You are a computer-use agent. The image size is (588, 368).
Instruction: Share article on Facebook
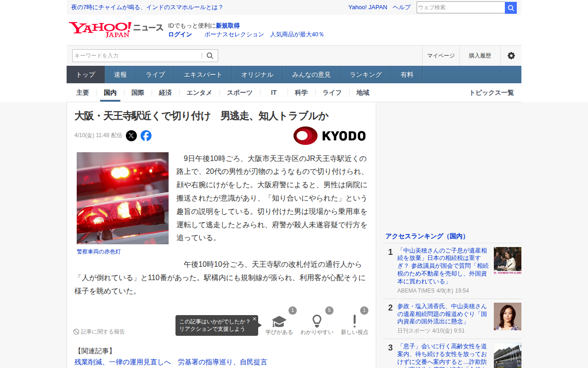pyautogui.click(x=146, y=136)
